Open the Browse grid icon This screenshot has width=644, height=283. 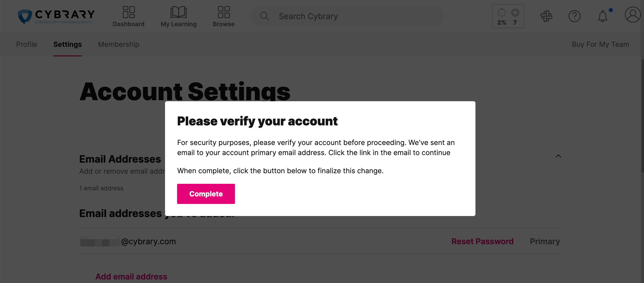click(x=224, y=12)
